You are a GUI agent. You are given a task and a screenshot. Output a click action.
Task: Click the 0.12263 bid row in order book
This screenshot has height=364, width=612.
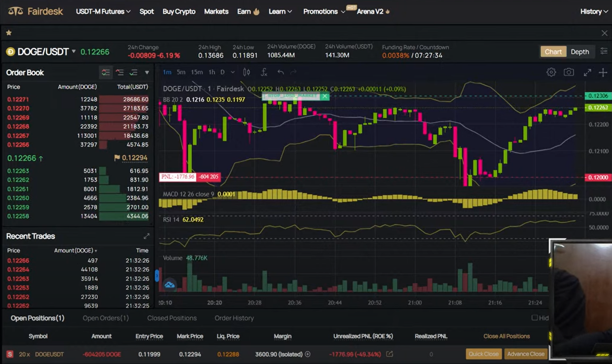pyautogui.click(x=78, y=171)
